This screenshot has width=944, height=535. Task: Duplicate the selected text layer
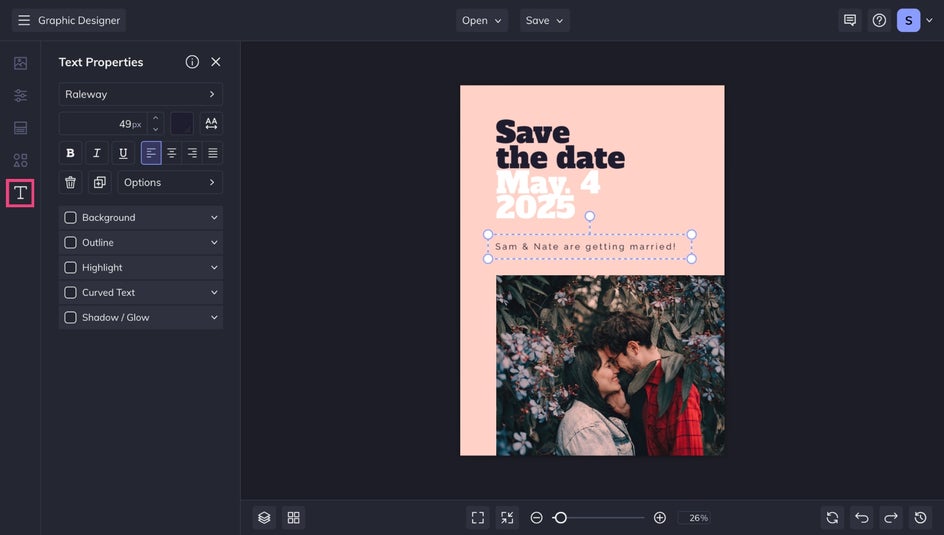point(100,182)
